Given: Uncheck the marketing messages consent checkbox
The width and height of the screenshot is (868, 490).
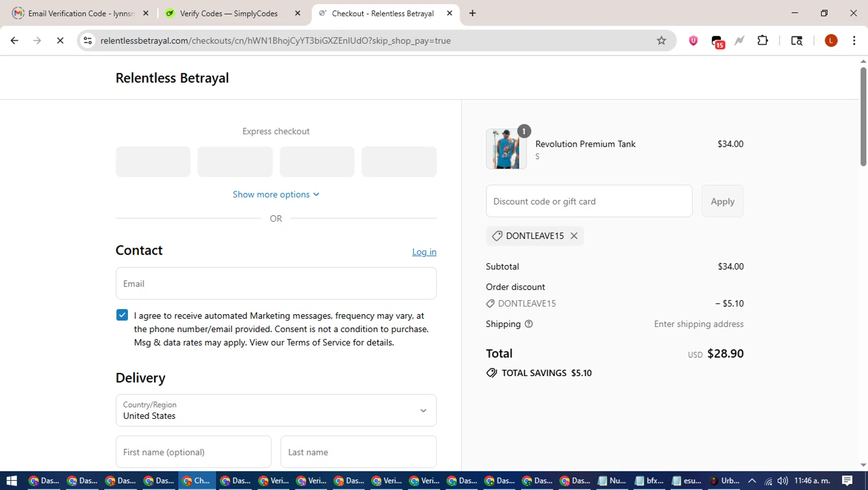Looking at the screenshot, I should pyautogui.click(x=122, y=315).
